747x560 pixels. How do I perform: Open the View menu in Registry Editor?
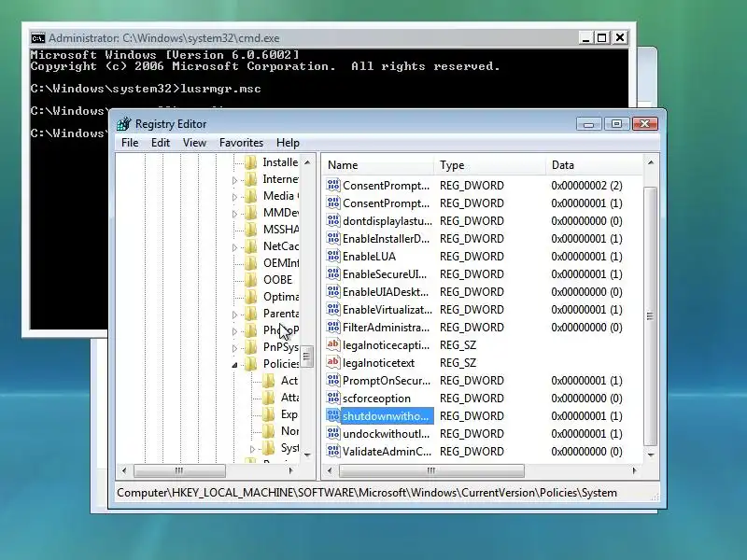tap(194, 143)
